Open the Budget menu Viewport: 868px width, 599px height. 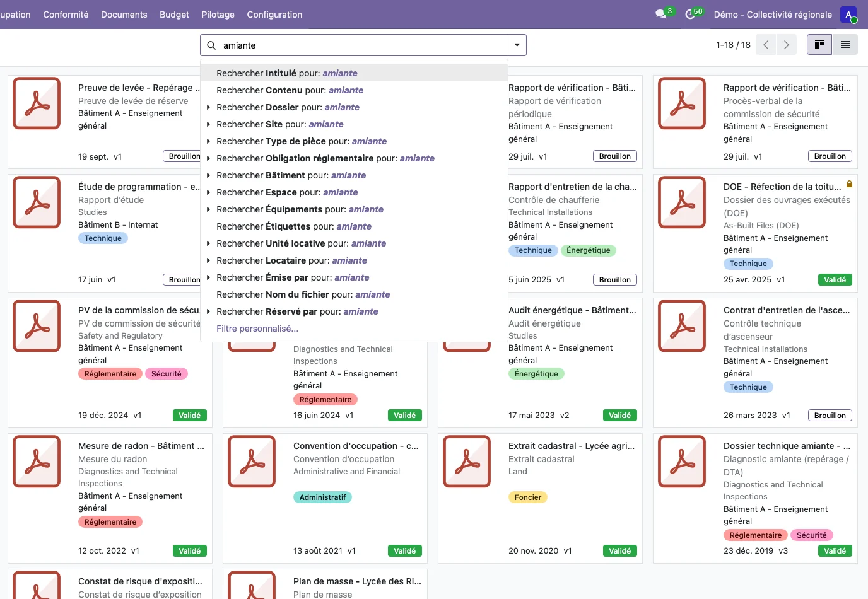coord(174,15)
